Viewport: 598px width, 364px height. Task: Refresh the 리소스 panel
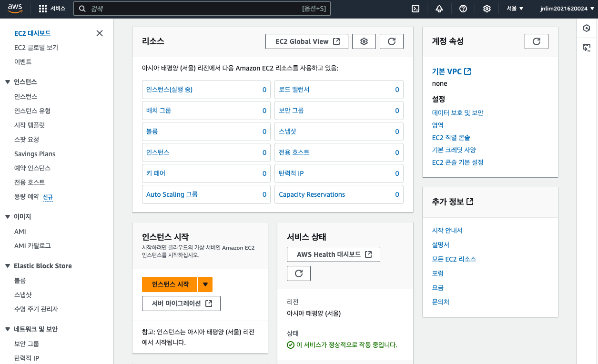tap(392, 41)
